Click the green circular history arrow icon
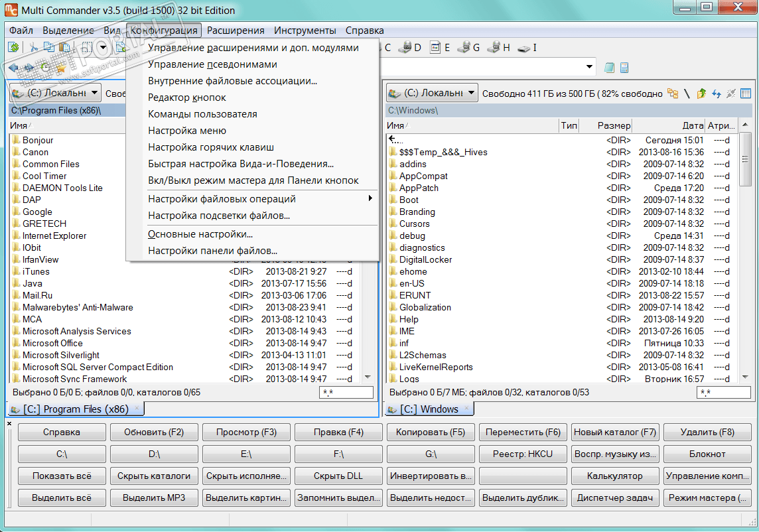Screen dimensions: 759x532 [x=45, y=68]
